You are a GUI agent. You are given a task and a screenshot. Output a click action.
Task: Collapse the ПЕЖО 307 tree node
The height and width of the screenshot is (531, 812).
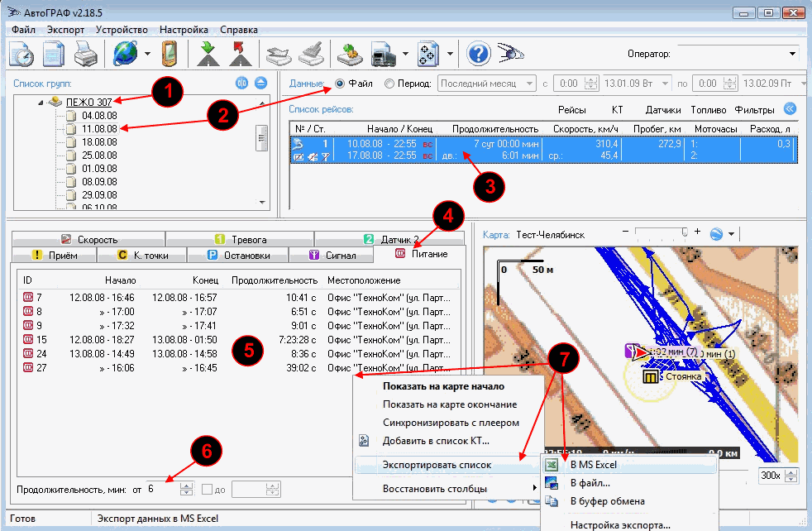[x=40, y=103]
